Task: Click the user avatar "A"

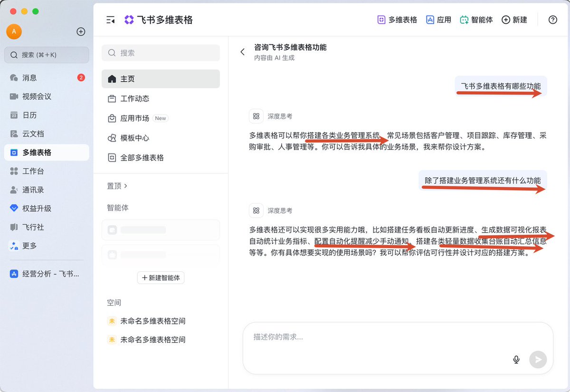Action: 14,32
